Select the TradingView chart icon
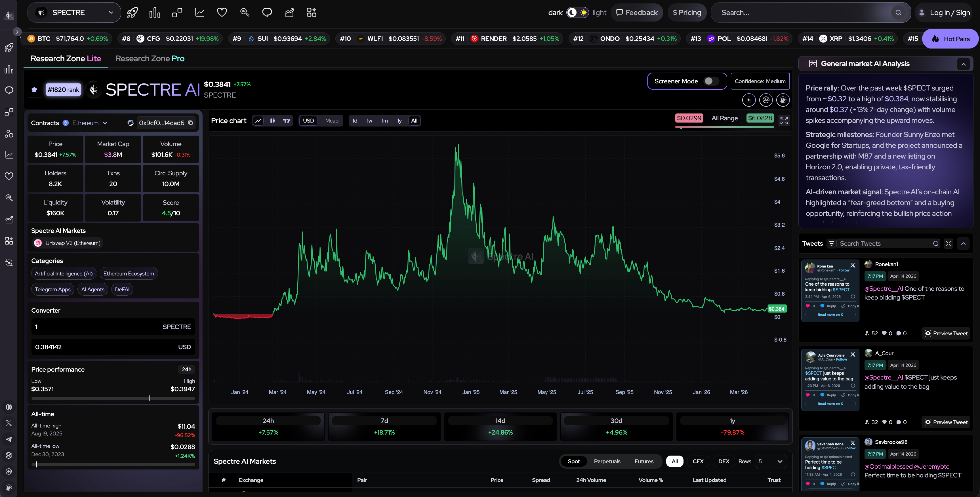This screenshot has width=980, height=497. (x=287, y=121)
